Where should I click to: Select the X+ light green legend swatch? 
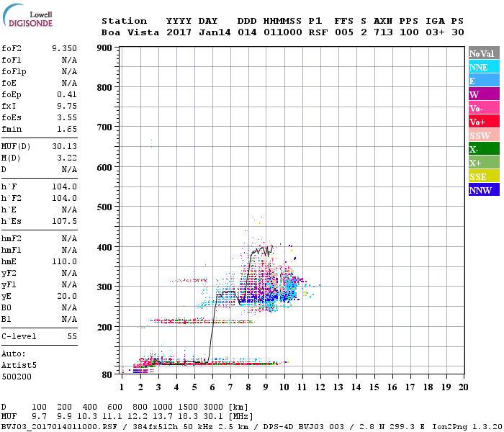point(484,163)
